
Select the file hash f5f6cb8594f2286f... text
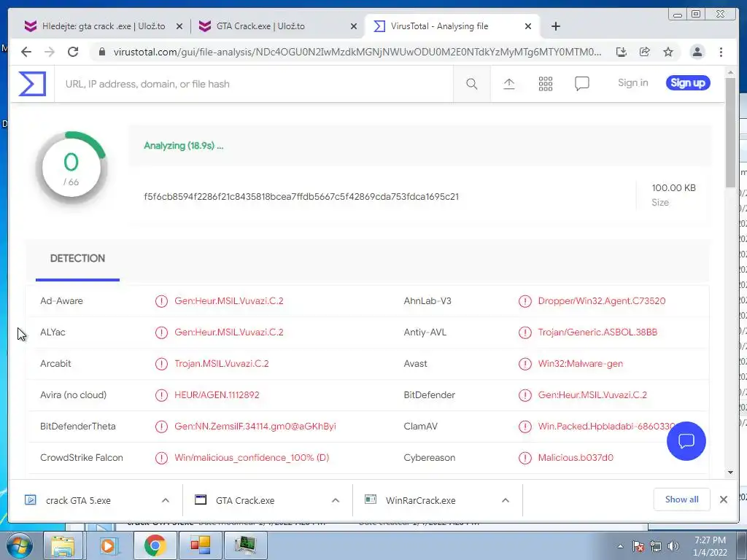coord(301,197)
